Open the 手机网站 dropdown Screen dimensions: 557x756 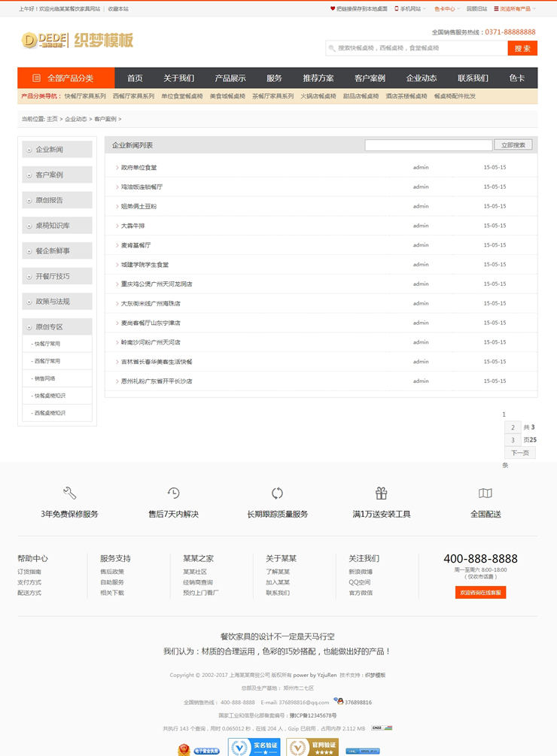411,9
